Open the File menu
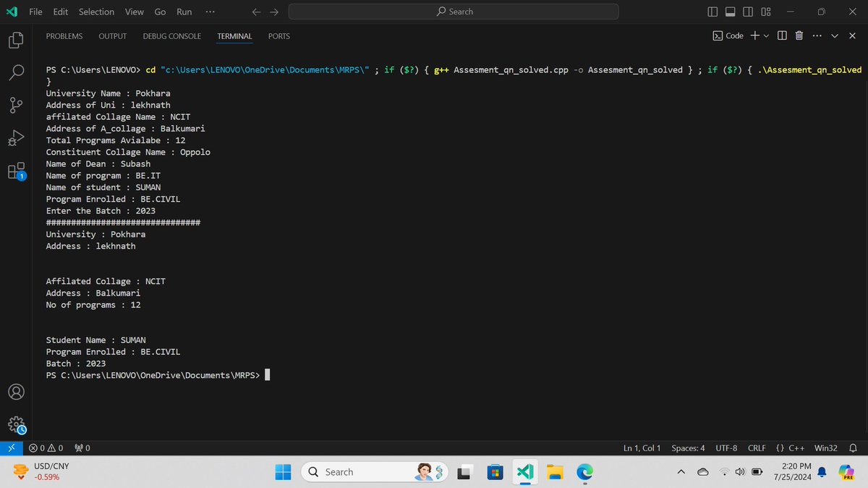The height and width of the screenshot is (488, 868). tap(35, 12)
